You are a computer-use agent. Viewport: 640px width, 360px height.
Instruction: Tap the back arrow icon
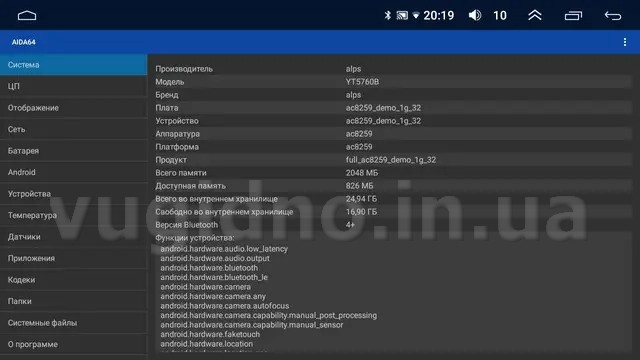click(613, 16)
